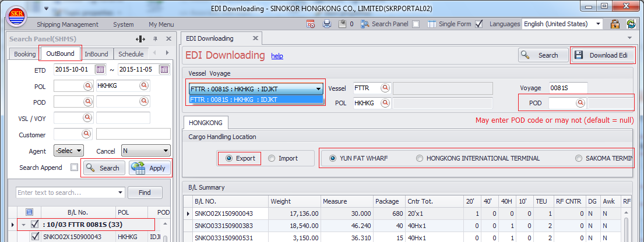This screenshot has height=242, width=644.
Task: Open the document tab list dropdown arrow
Action: [630, 38]
